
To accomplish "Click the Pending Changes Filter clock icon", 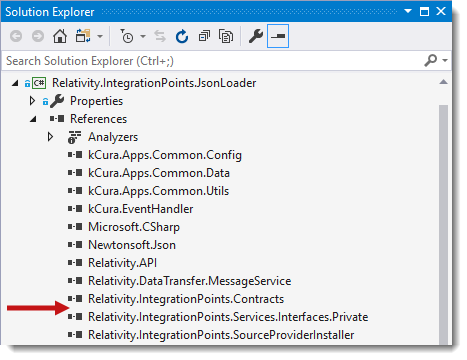I will (127, 36).
